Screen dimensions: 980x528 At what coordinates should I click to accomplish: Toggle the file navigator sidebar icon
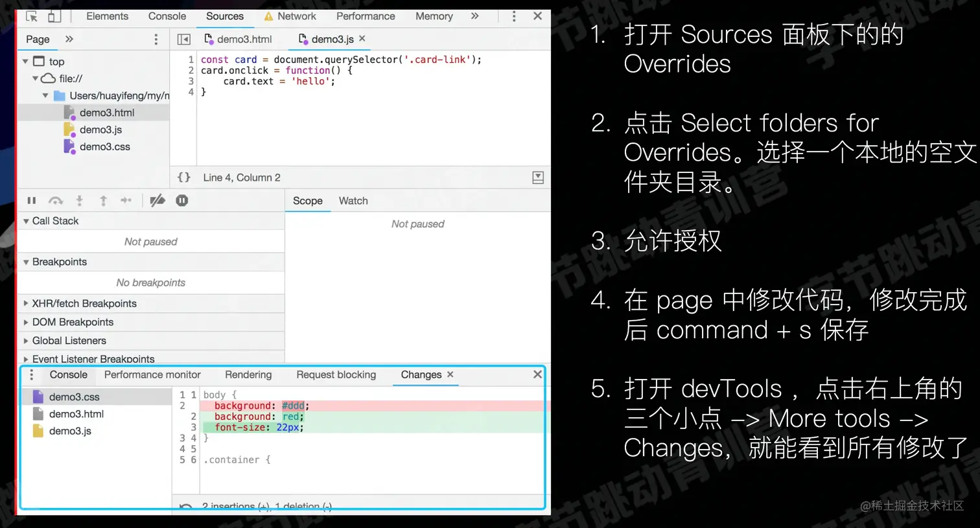(184, 40)
